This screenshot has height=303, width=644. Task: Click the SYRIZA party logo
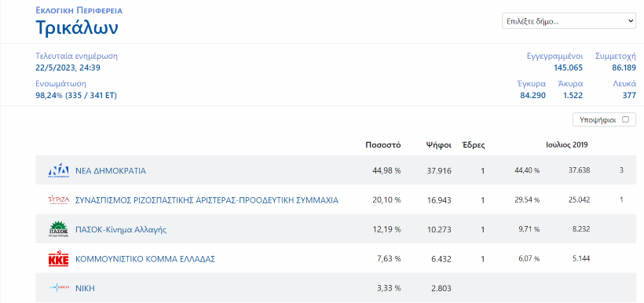tap(58, 200)
